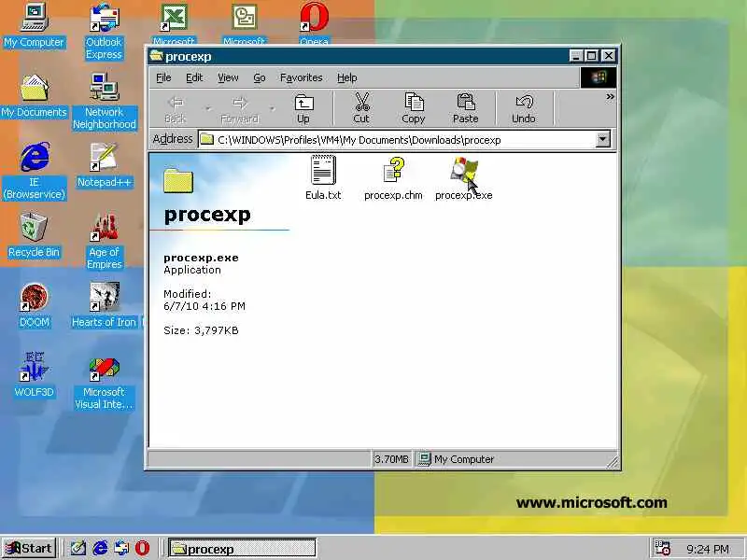Launch Opera from quick launch
Image resolution: width=747 pixels, height=560 pixels.
click(x=142, y=548)
